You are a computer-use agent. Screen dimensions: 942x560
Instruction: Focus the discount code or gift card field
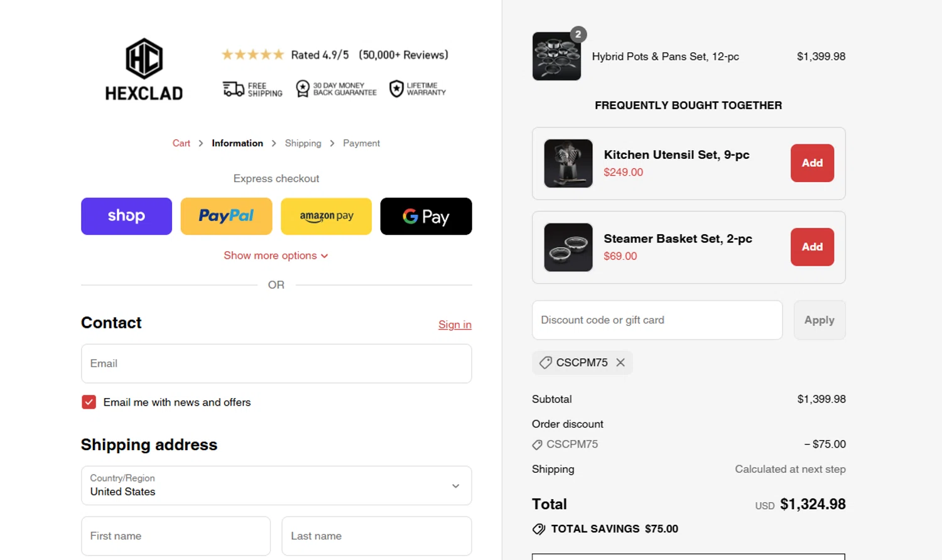point(657,320)
